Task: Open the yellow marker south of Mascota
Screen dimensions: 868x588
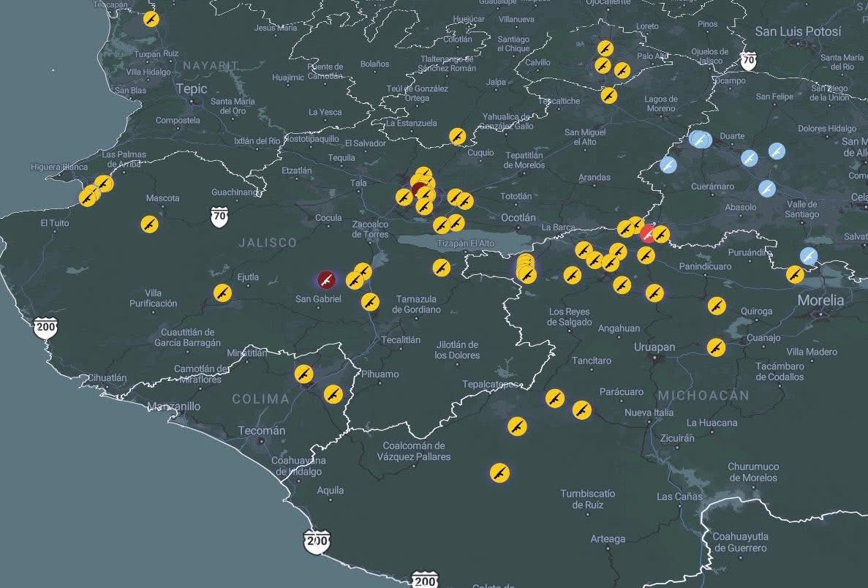Action: (x=149, y=225)
